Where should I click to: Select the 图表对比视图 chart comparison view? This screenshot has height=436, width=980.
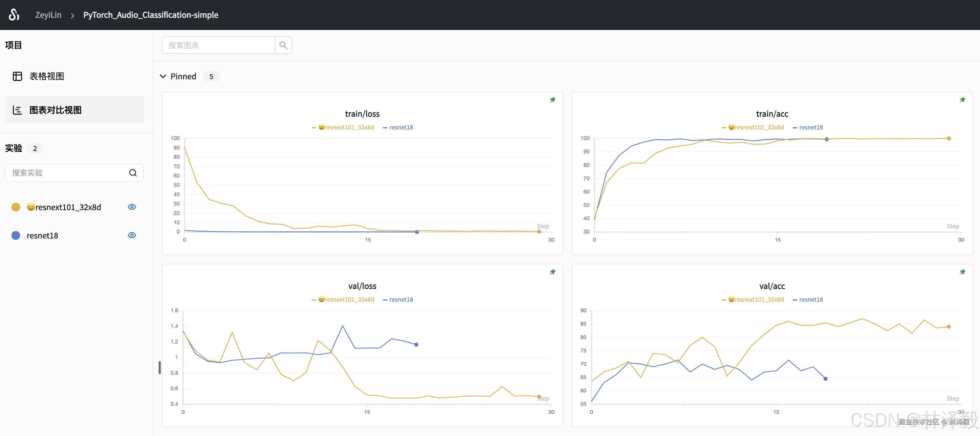(56, 110)
